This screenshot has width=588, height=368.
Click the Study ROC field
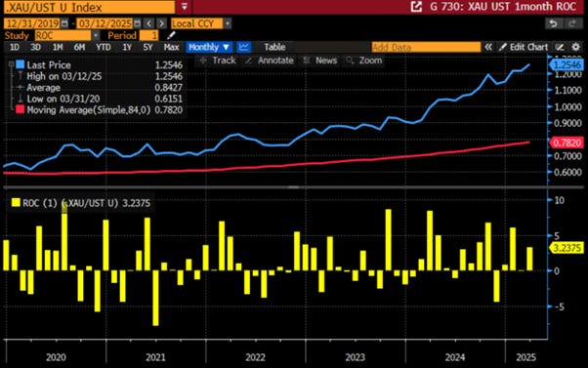63,35
